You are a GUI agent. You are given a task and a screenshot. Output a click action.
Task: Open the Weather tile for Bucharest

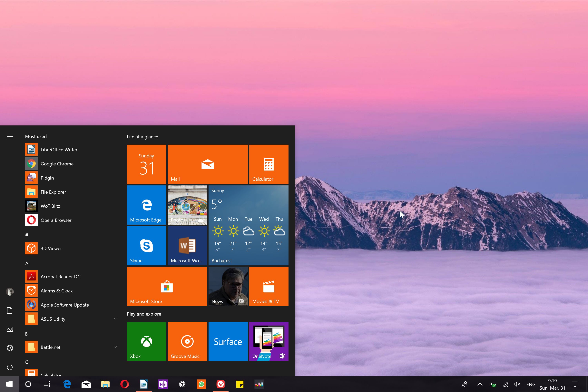(249, 226)
